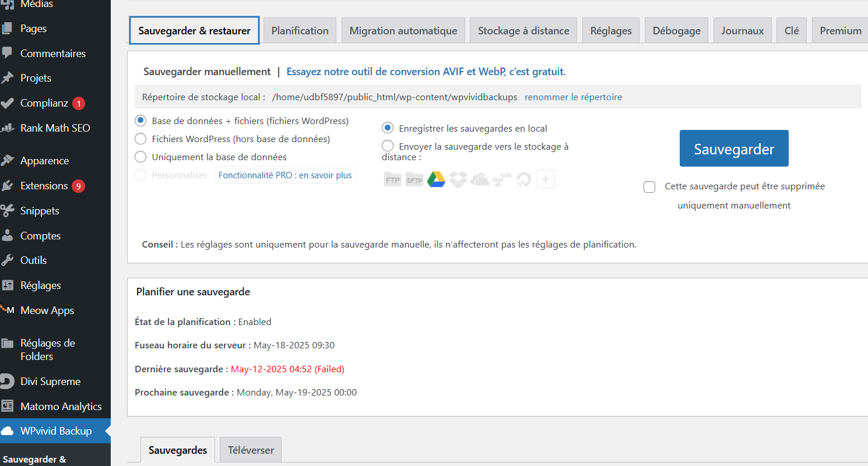Open Fonctionnalité PRO en savoir plus
The width and height of the screenshot is (868, 466).
[x=285, y=175]
